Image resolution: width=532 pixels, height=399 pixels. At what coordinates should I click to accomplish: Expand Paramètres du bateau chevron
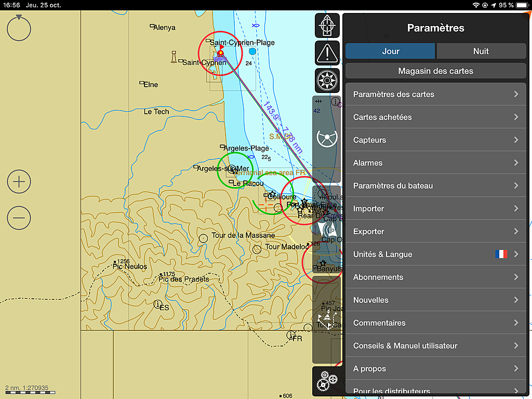pyautogui.click(x=516, y=185)
